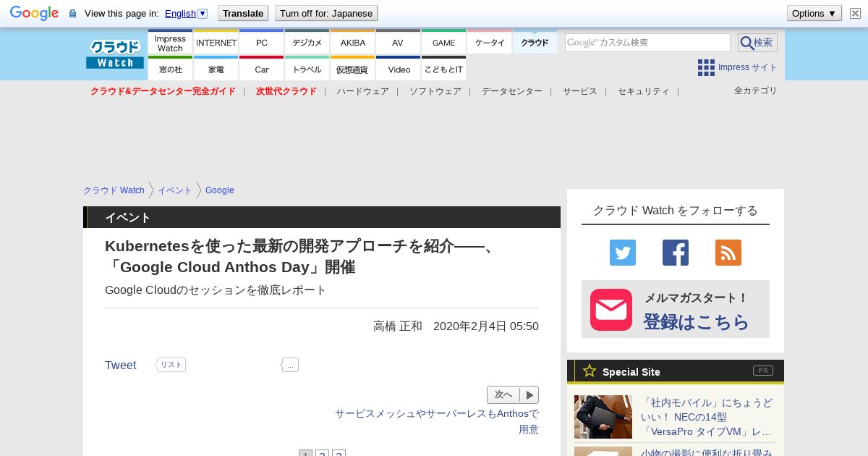Close the translate bar

tap(855, 13)
